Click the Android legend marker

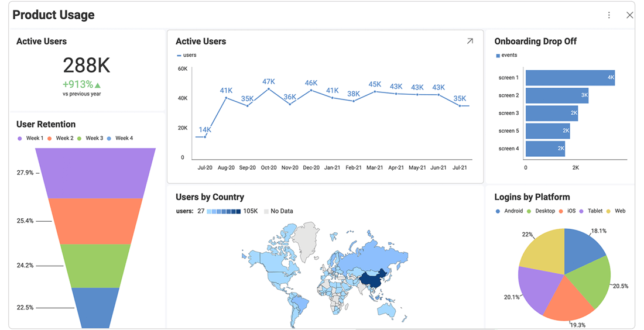coord(498,211)
